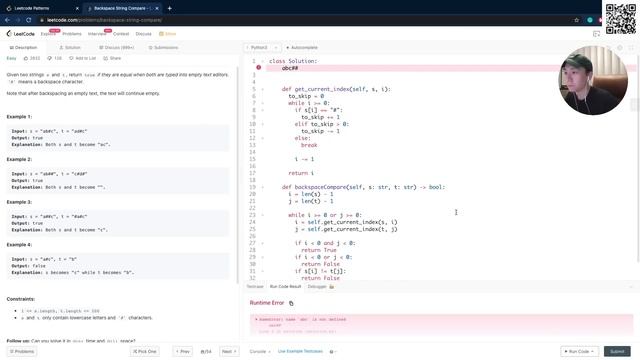Close the Backspace String Compare tab

pos(157,8)
